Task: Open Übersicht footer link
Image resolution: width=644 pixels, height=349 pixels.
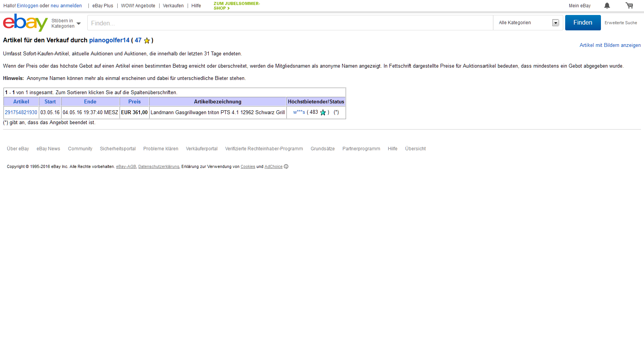Action: point(415,149)
